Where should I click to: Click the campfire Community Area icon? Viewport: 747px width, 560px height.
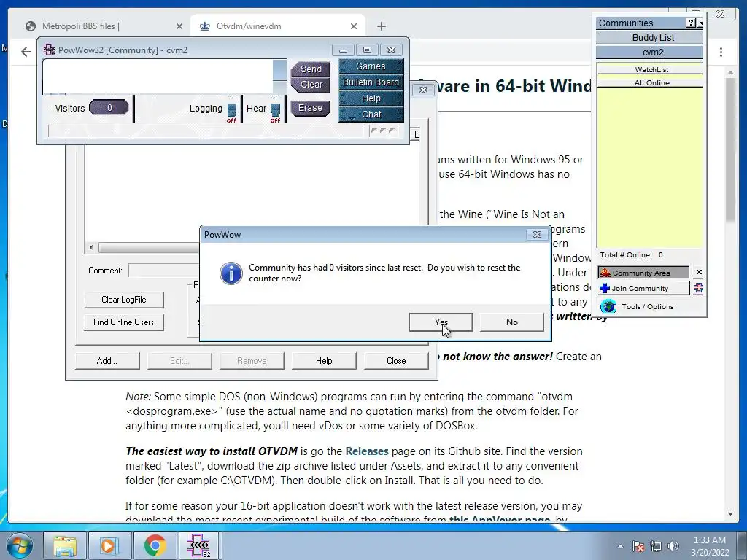pos(605,273)
